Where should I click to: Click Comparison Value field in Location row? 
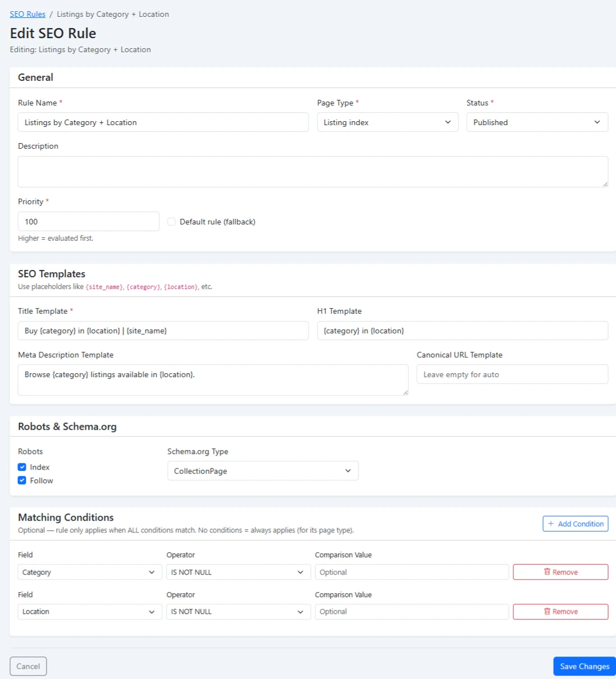point(412,612)
